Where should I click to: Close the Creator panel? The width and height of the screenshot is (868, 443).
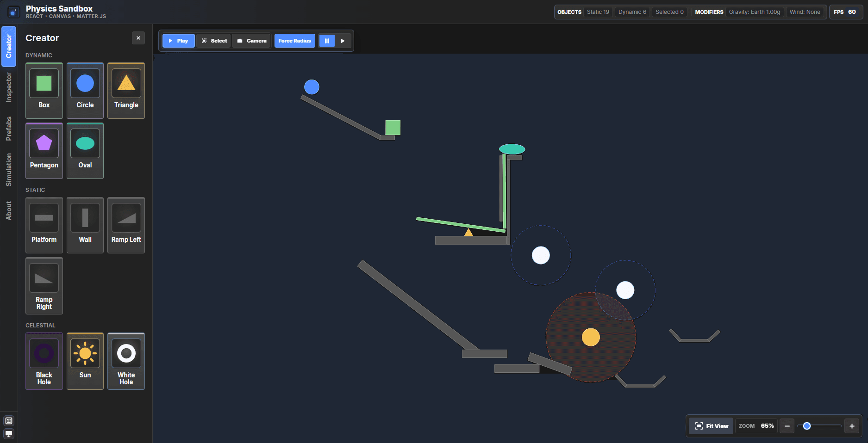(138, 38)
